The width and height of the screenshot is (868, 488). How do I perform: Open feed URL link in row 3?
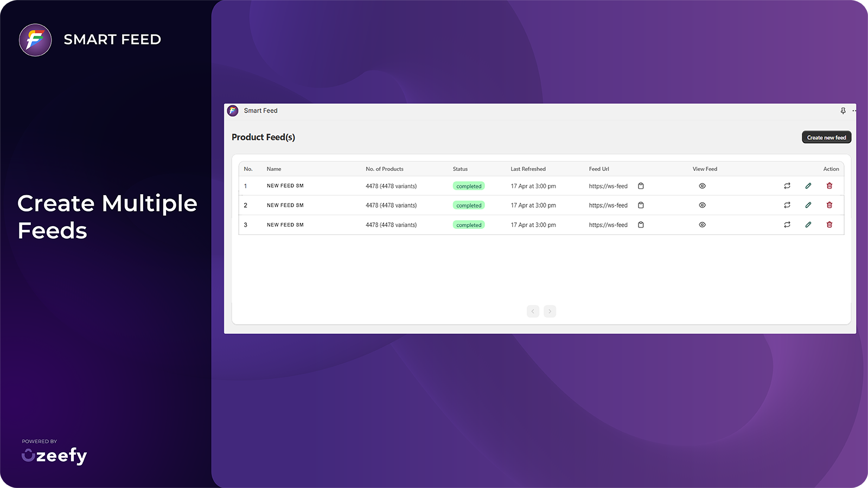(608, 226)
